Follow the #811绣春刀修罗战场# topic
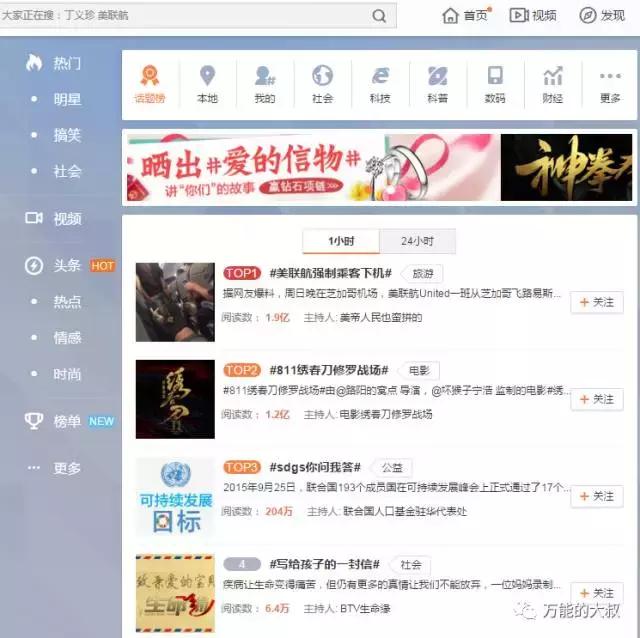 [x=597, y=399]
